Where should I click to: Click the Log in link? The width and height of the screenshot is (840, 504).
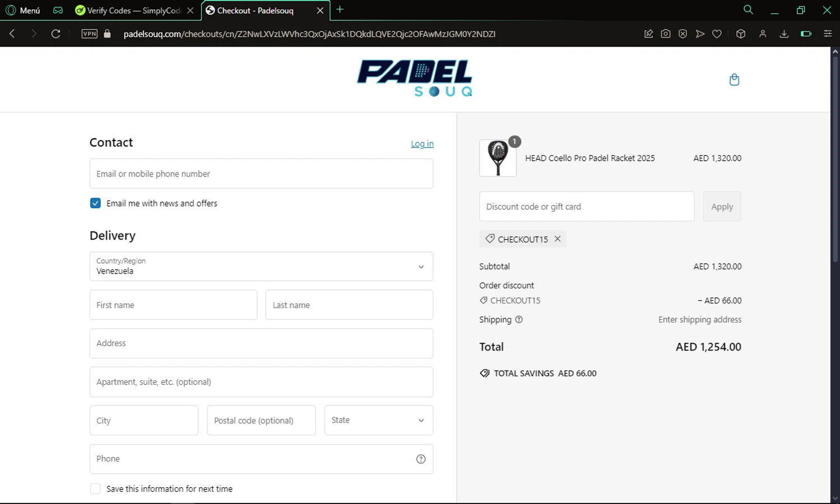(422, 144)
